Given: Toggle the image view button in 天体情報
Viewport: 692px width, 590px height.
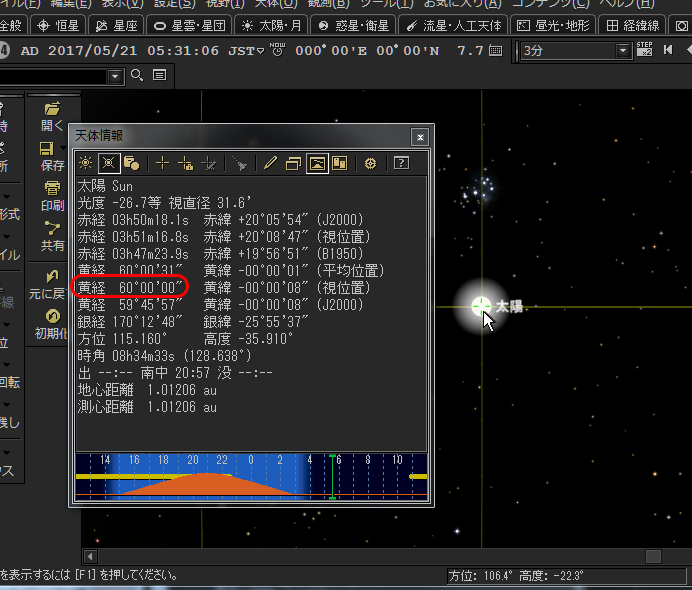Looking at the screenshot, I should [x=317, y=163].
